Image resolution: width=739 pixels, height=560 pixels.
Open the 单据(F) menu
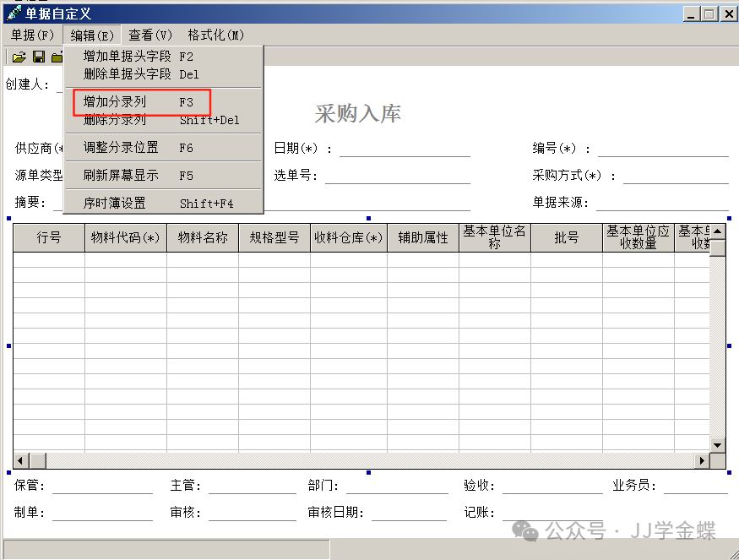coord(32,35)
